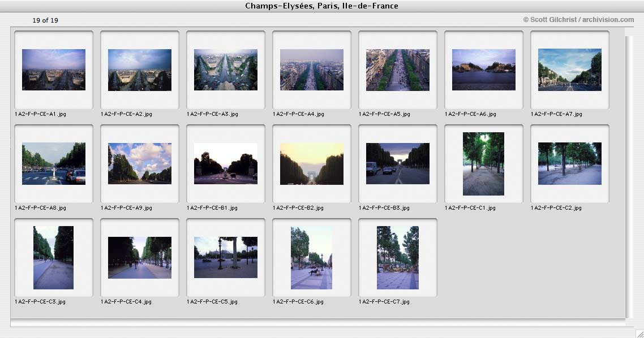
Task: Click the filename label 1A2-F-P-CE-A2.jpg
Action: [127, 114]
